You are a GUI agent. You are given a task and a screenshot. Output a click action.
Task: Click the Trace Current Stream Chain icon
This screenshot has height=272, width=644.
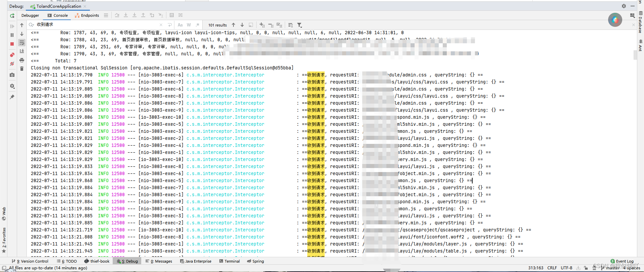pos(180,15)
